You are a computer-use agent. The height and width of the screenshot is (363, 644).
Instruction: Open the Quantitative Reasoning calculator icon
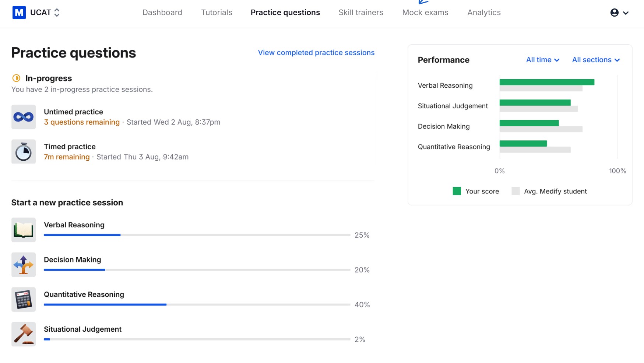click(x=24, y=299)
